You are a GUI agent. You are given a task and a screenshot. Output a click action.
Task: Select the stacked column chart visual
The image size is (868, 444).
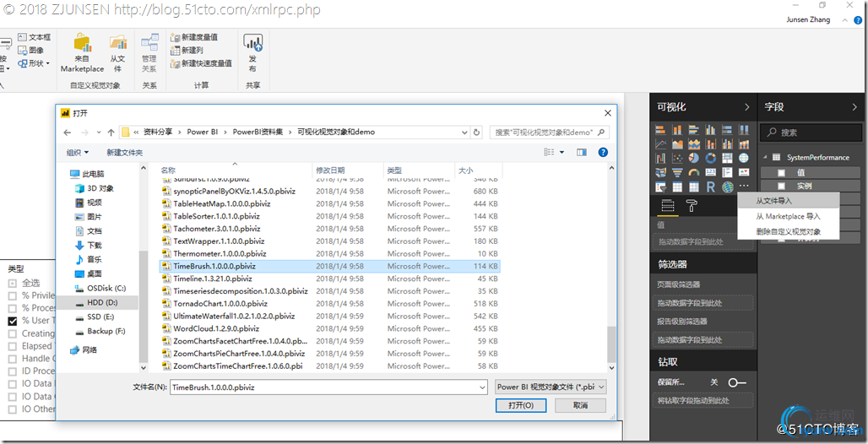[677, 129]
